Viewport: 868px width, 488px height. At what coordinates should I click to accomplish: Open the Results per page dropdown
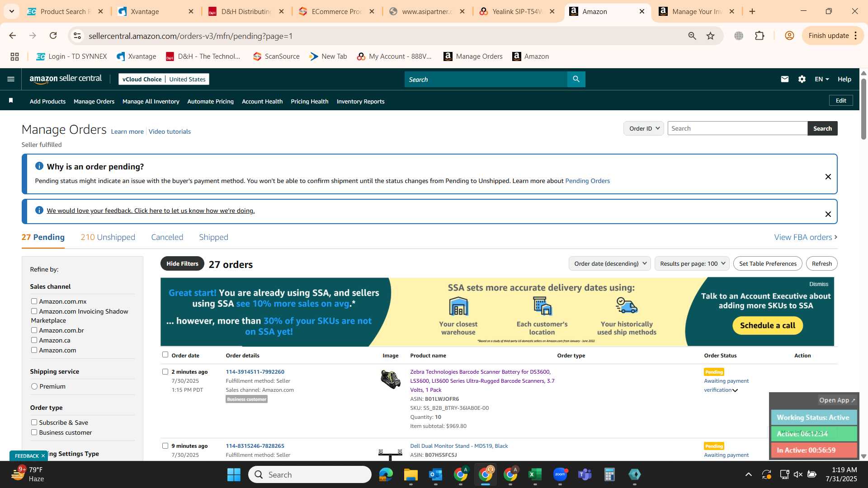tap(692, 263)
